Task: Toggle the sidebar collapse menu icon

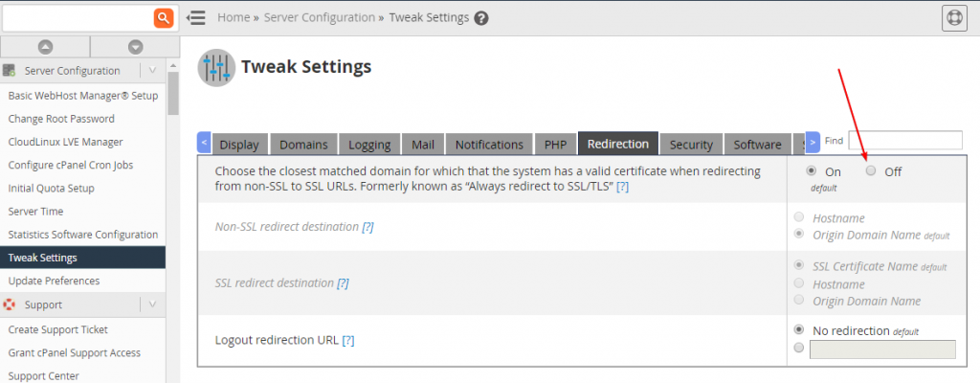Action: 196,18
